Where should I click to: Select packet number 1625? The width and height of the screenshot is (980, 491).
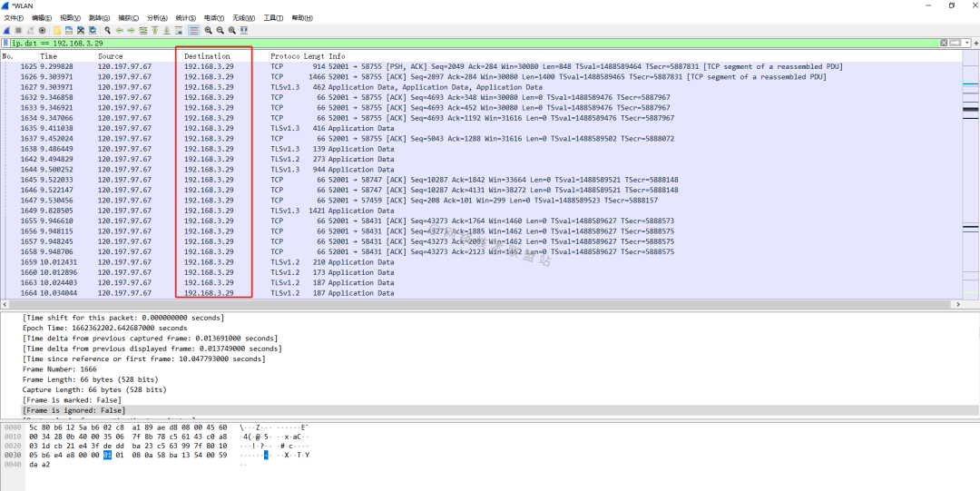tap(481, 66)
